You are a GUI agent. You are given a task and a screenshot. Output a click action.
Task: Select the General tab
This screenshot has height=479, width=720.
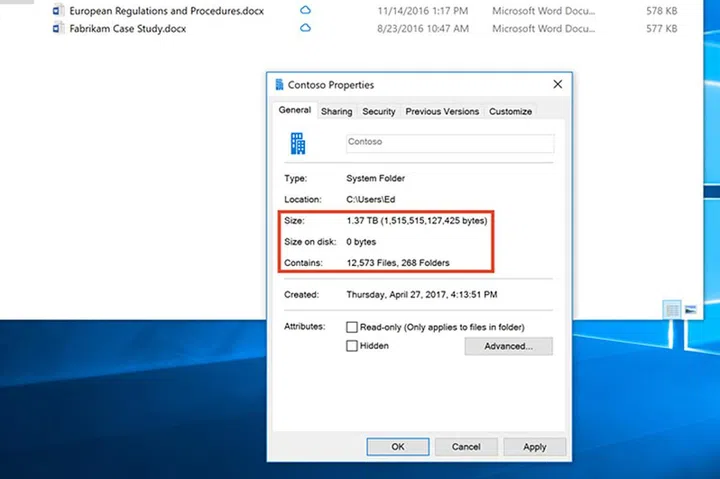295,111
